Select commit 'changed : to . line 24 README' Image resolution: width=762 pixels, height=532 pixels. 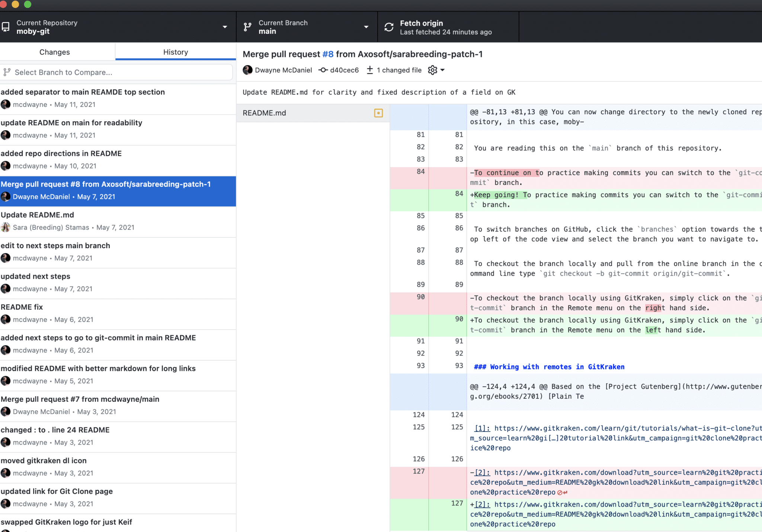point(118,437)
